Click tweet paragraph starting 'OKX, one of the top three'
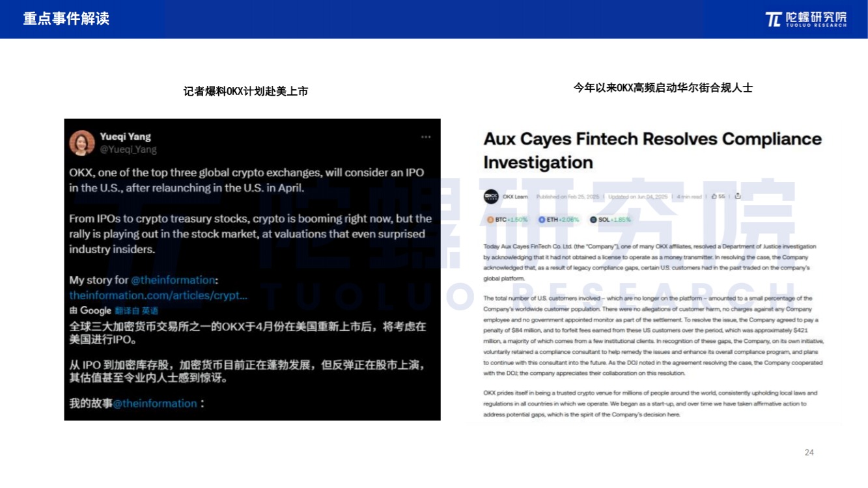This screenshot has width=868, height=488. [x=247, y=180]
